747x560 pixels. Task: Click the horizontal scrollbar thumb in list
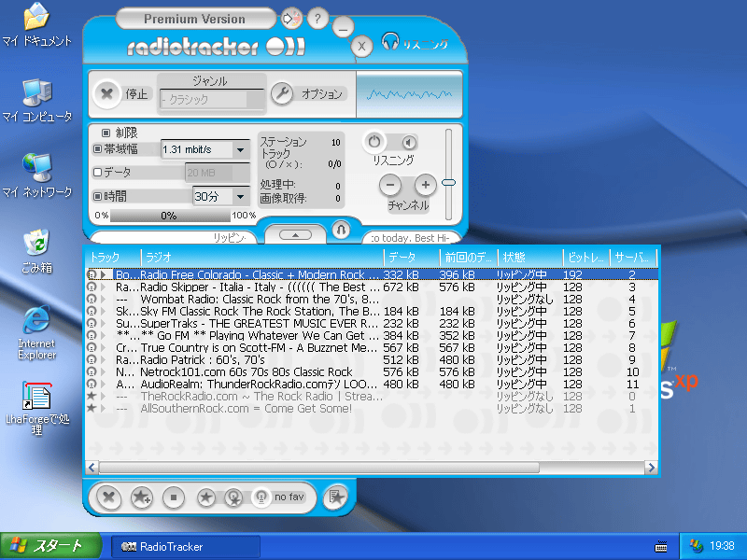[x=319, y=468]
